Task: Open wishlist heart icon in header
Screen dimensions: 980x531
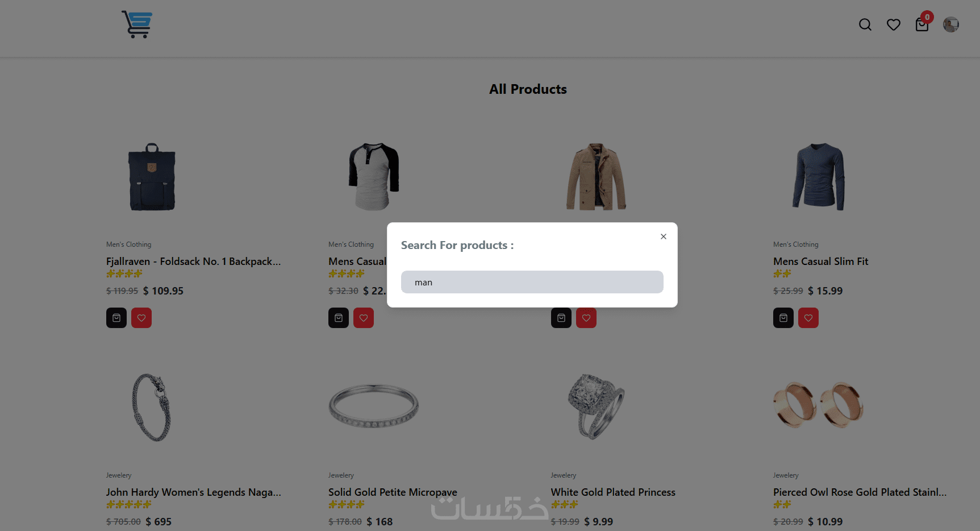Action: [x=893, y=24]
